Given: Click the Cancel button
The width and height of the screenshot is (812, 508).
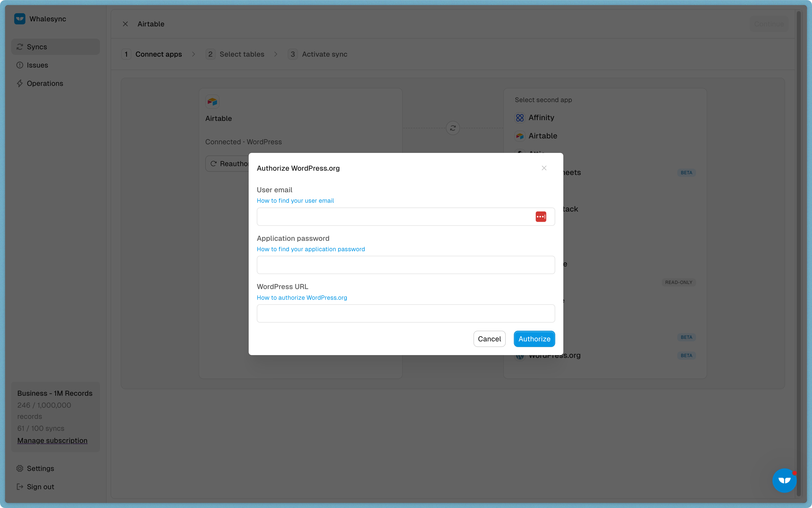Looking at the screenshot, I should (489, 339).
